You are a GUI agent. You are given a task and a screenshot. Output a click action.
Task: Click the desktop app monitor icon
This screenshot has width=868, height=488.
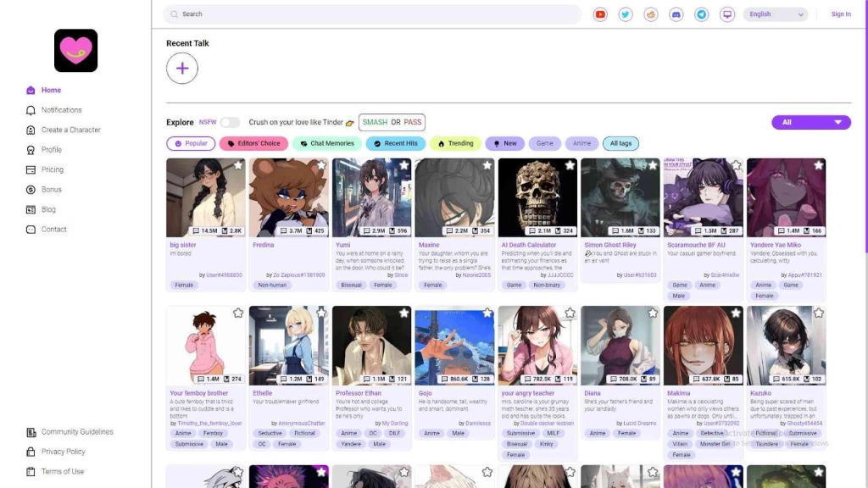tap(727, 14)
